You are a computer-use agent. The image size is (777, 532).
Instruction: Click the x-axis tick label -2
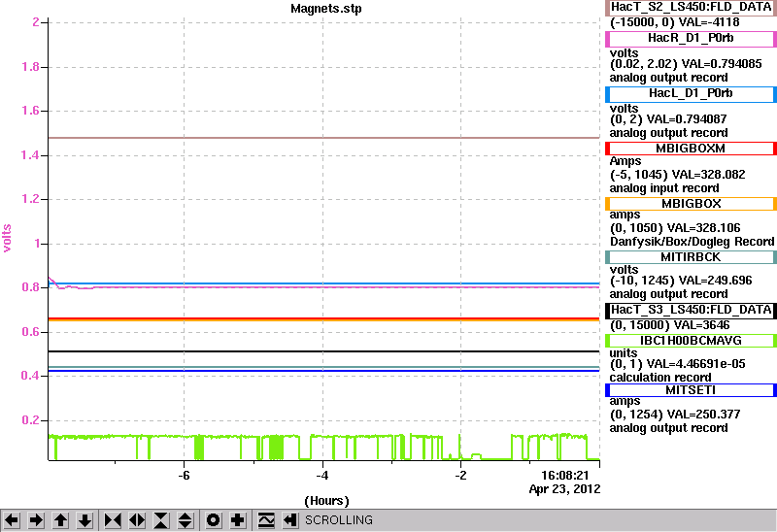coord(460,476)
